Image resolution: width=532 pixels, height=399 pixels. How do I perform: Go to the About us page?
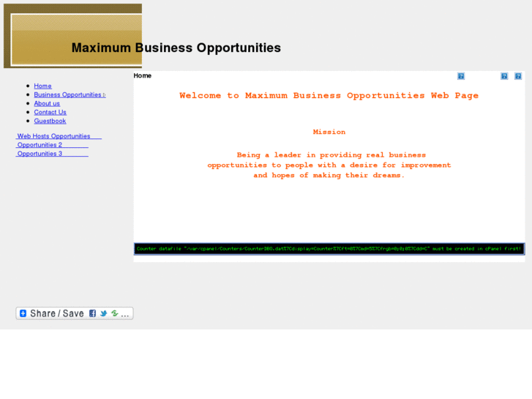[47, 103]
